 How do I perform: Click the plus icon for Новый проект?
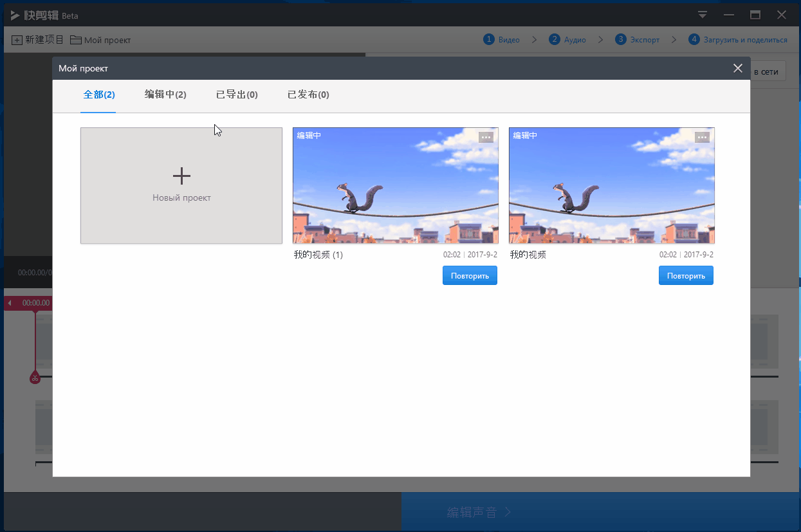[181, 176]
